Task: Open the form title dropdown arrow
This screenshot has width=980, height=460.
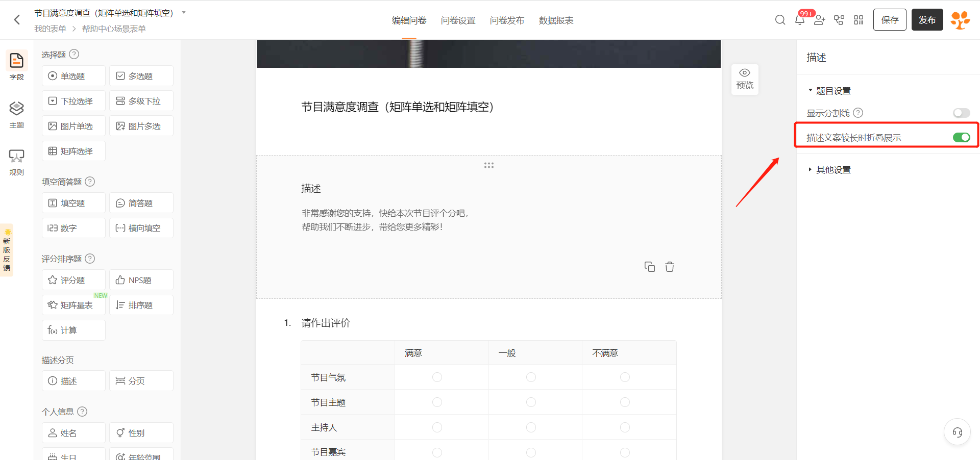Action: pos(184,13)
